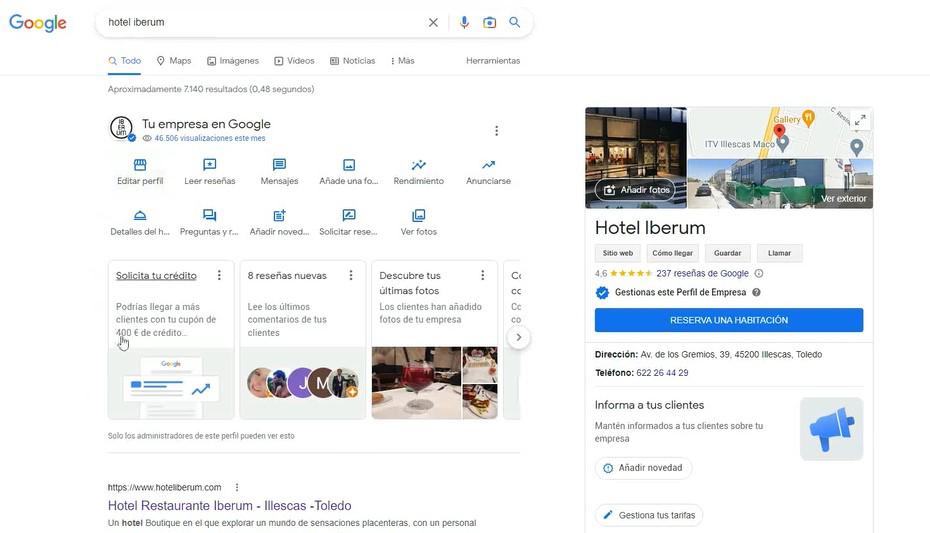Open the 237 reseñas de Google link
930x533 pixels.
702,273
